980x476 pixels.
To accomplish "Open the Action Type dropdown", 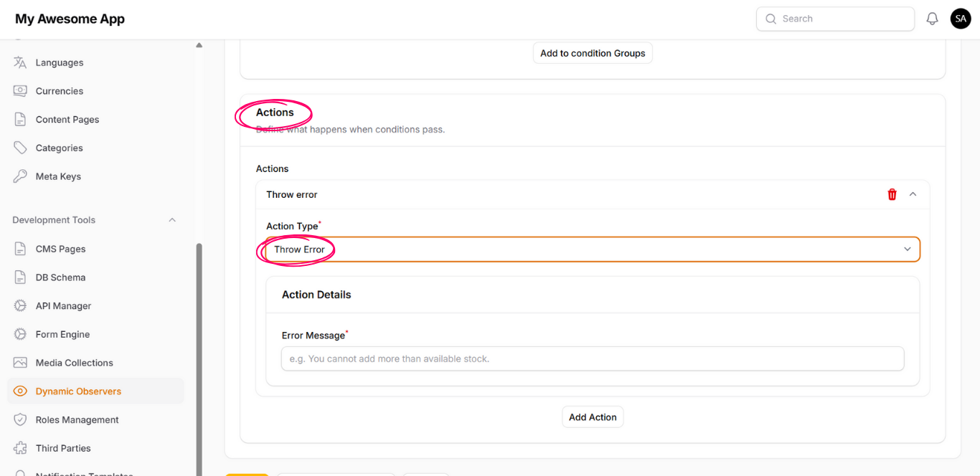I will point(592,249).
